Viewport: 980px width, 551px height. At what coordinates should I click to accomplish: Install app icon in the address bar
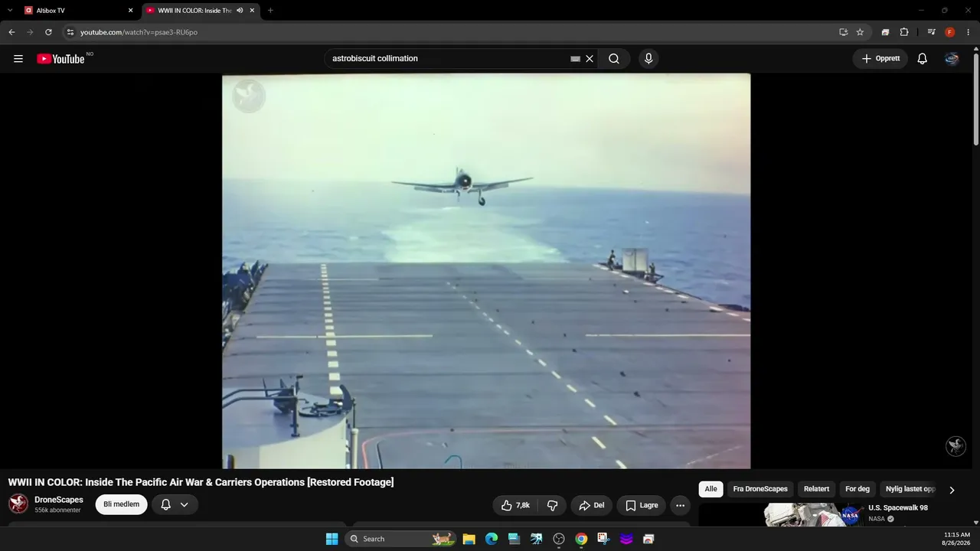(x=843, y=32)
